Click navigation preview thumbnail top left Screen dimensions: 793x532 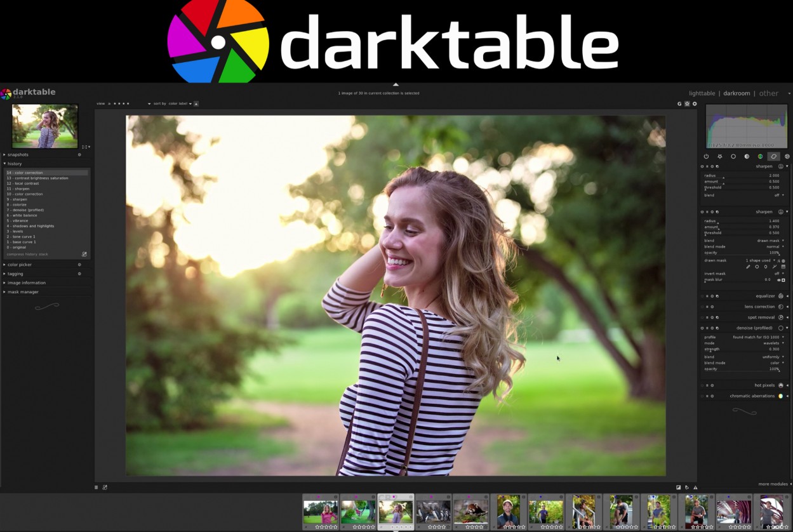click(45, 126)
